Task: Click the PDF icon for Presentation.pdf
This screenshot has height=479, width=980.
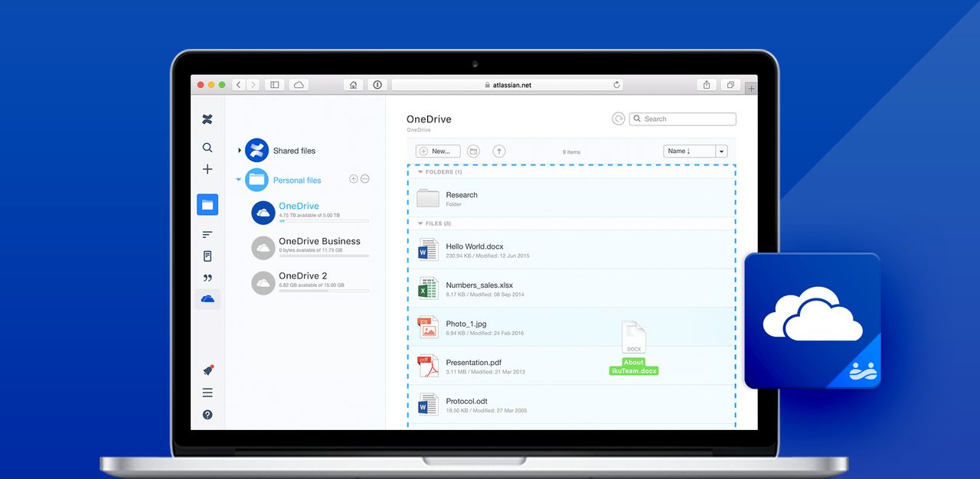Action: (428, 366)
